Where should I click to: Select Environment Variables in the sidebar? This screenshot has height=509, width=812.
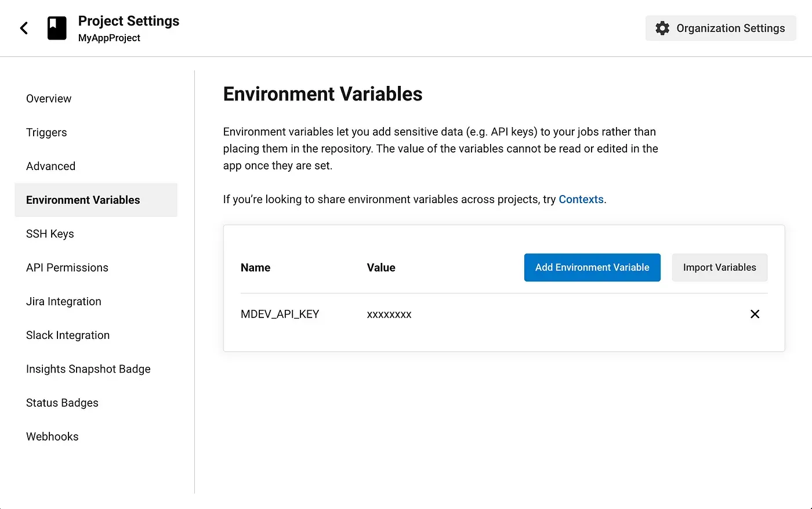point(83,200)
